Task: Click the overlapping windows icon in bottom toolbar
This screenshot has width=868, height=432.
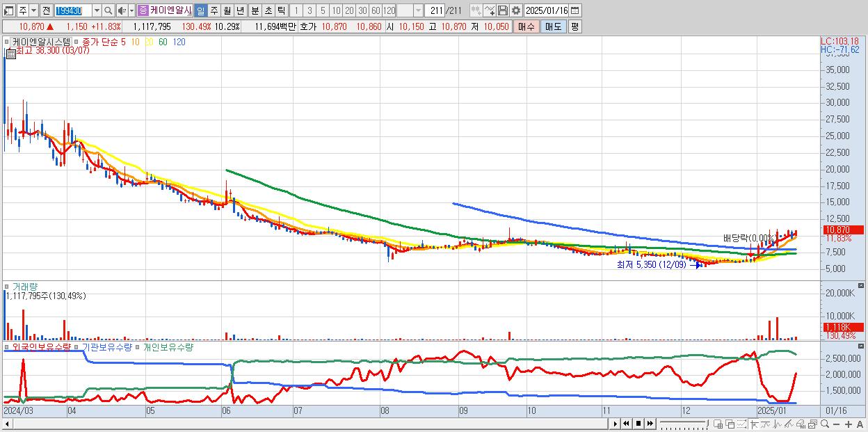Action: 730,424
